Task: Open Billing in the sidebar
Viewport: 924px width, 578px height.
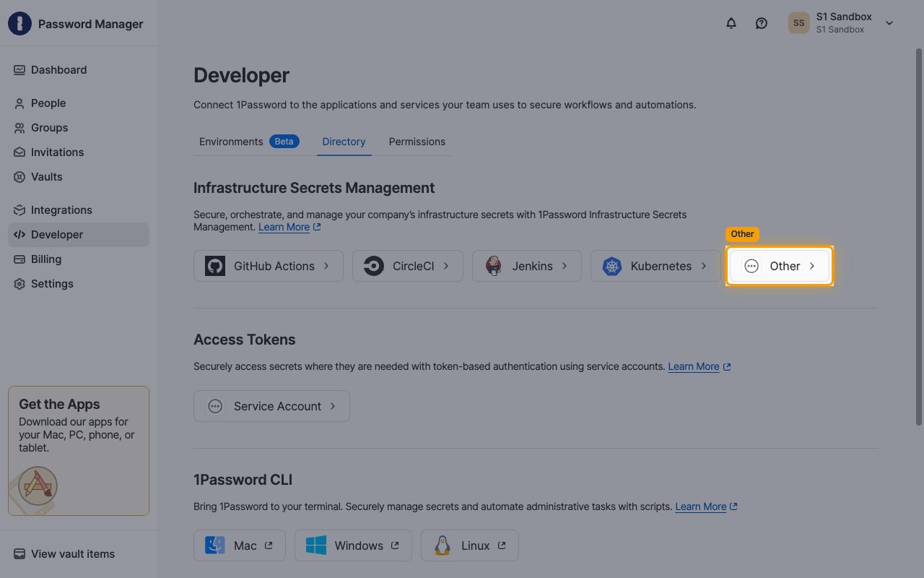Action: (x=79, y=259)
